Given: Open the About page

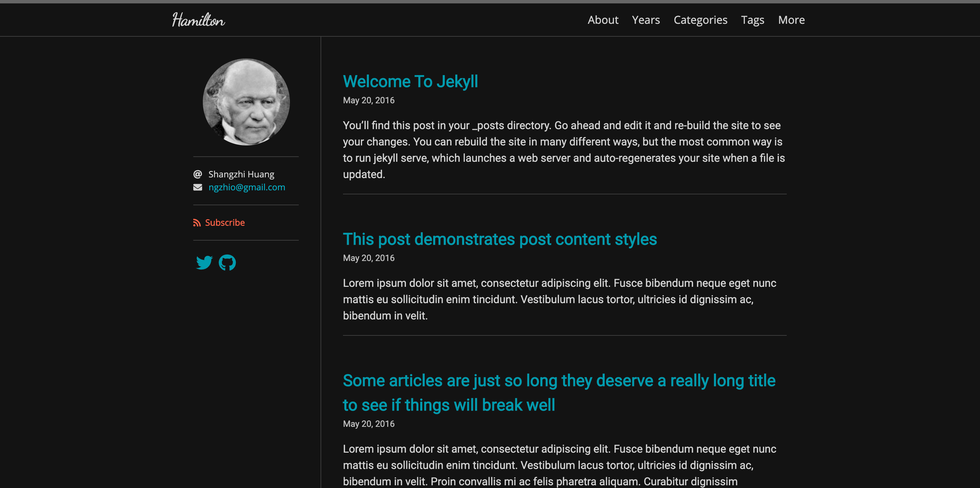Looking at the screenshot, I should 603,20.
